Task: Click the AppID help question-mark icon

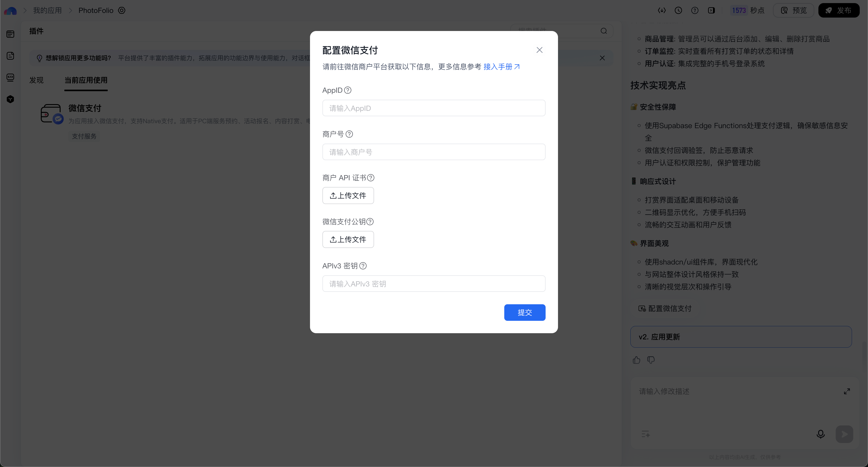Action: [348, 90]
